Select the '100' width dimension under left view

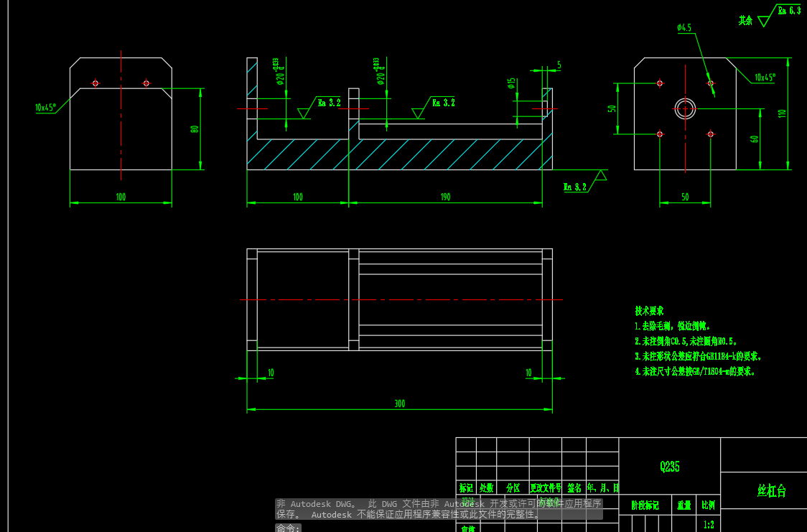pos(121,197)
